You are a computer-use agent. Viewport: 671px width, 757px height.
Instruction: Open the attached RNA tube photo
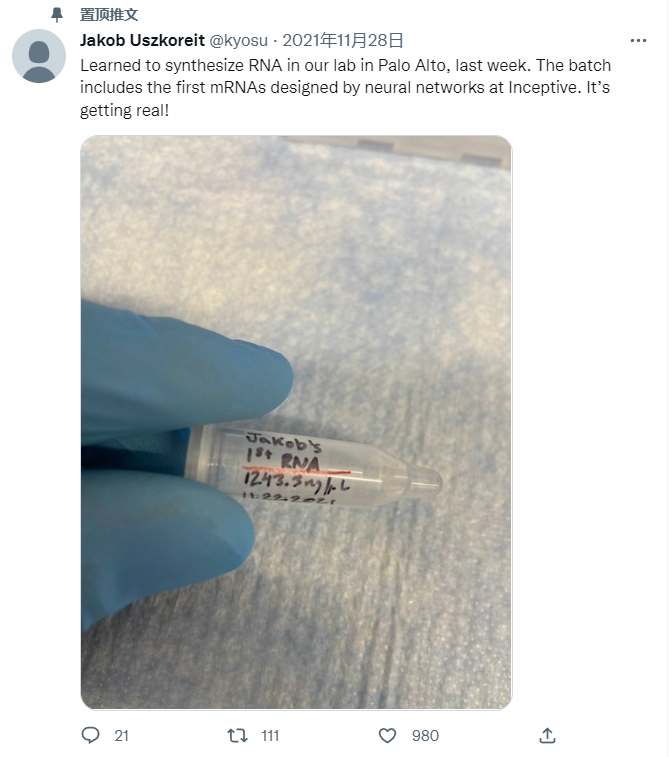[x=296, y=422]
